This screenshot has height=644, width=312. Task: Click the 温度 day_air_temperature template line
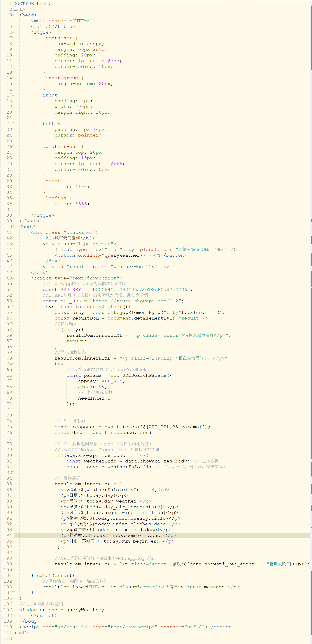(x=120, y=507)
